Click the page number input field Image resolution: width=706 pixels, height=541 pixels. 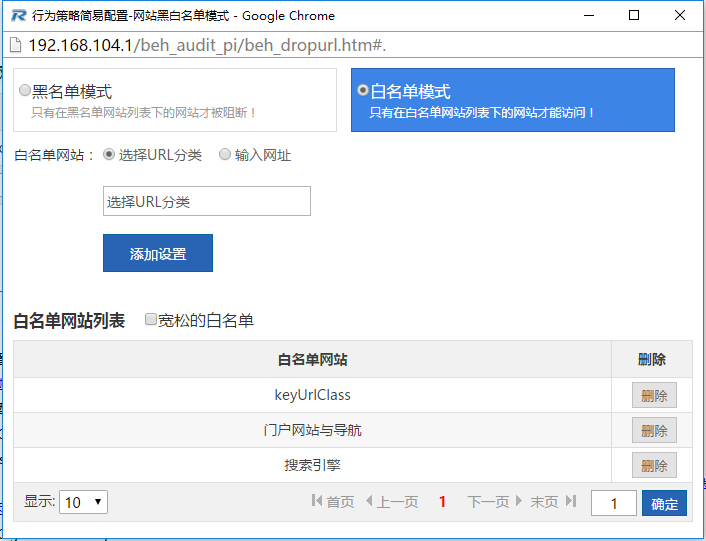click(614, 503)
